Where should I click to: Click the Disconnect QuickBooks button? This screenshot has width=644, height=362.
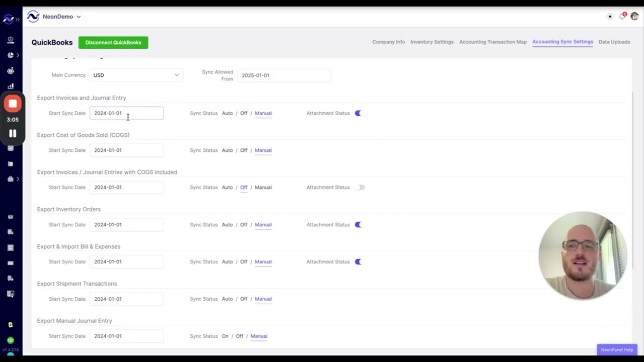(113, 42)
